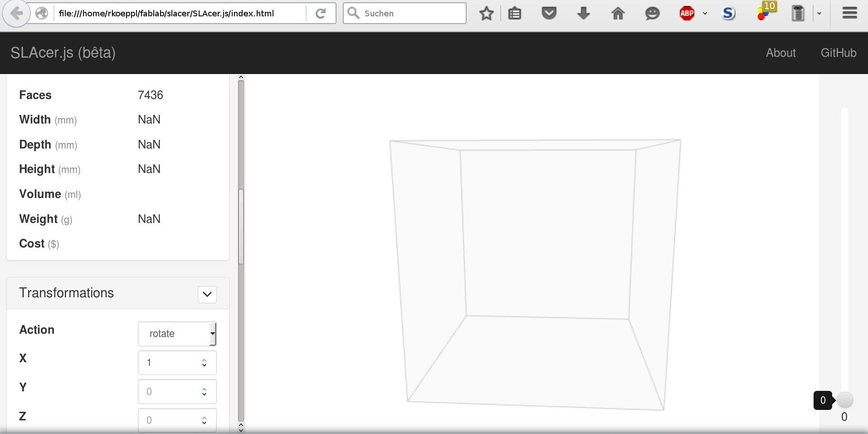Go to the browser home page icon
This screenshot has width=868, height=434.
(x=618, y=14)
